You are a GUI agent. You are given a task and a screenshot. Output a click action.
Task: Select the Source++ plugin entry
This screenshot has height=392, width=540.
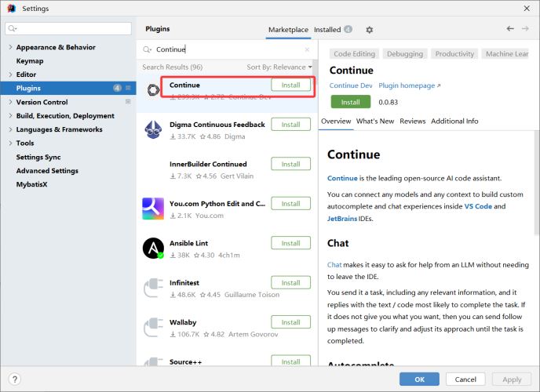228,359
